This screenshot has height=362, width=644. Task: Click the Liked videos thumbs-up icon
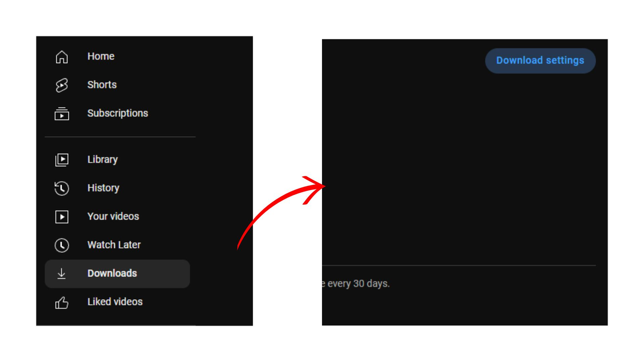tap(62, 302)
